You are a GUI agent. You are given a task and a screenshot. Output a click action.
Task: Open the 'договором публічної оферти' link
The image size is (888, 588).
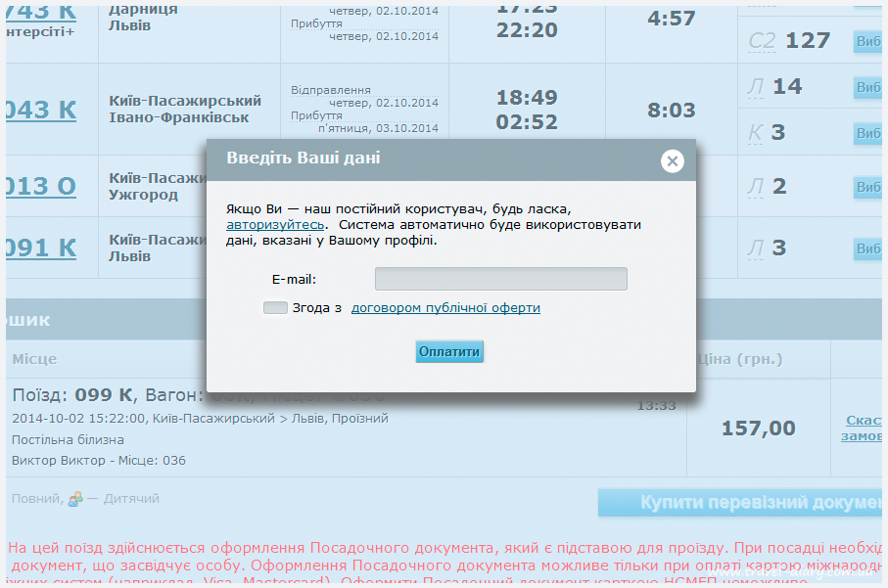[445, 308]
